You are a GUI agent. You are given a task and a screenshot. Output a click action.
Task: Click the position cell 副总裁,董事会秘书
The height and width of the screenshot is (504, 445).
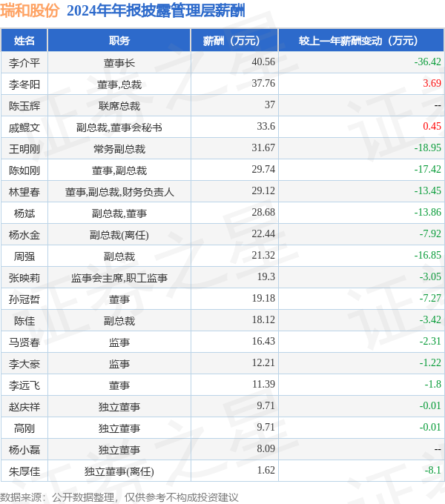point(119,127)
